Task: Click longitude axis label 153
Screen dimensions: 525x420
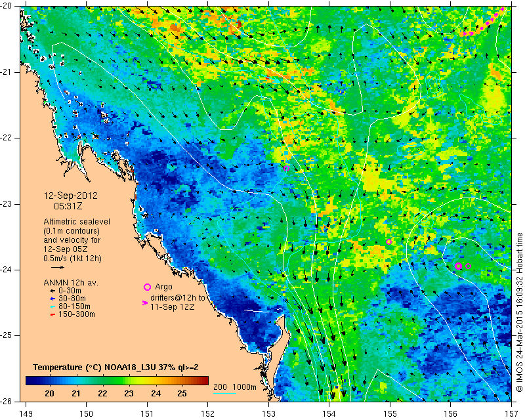Action: [x=268, y=413]
